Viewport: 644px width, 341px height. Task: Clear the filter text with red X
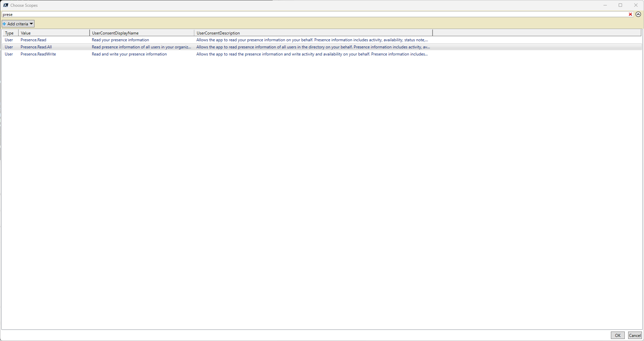point(630,14)
